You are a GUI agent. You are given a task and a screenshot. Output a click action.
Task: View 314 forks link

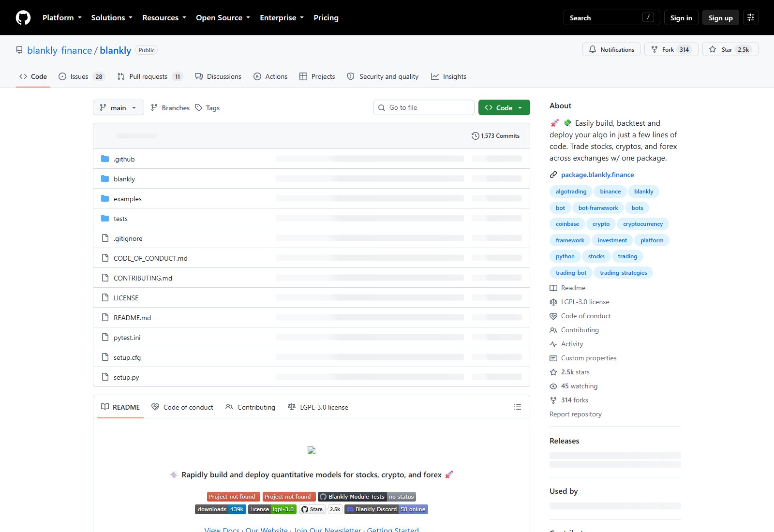(x=569, y=400)
